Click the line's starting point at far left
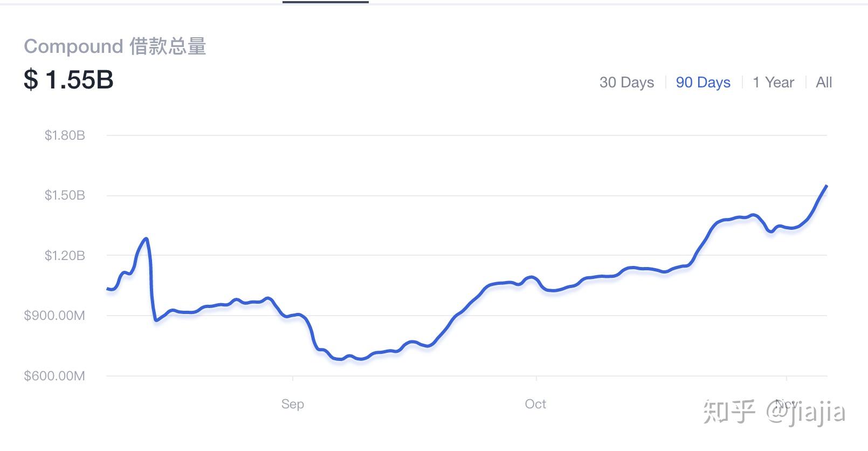Viewport: 868px width, 451px height. click(x=107, y=289)
